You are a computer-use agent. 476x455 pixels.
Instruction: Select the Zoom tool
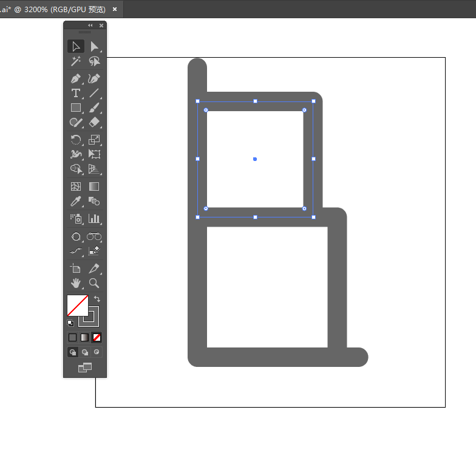(x=94, y=283)
